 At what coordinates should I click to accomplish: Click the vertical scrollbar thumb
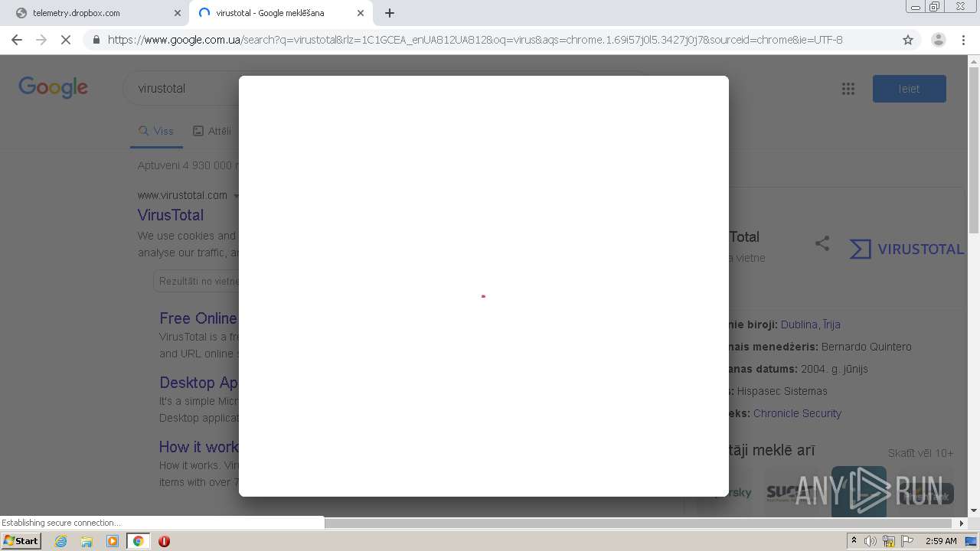(x=974, y=149)
